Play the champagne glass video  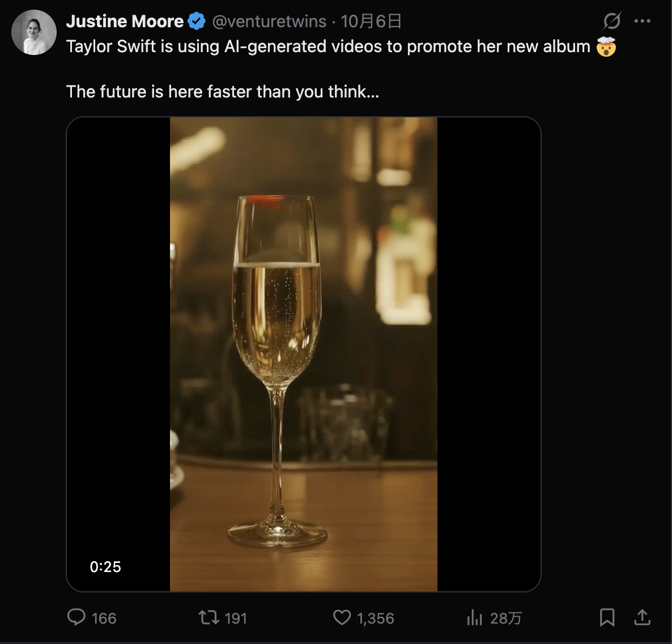(304, 354)
